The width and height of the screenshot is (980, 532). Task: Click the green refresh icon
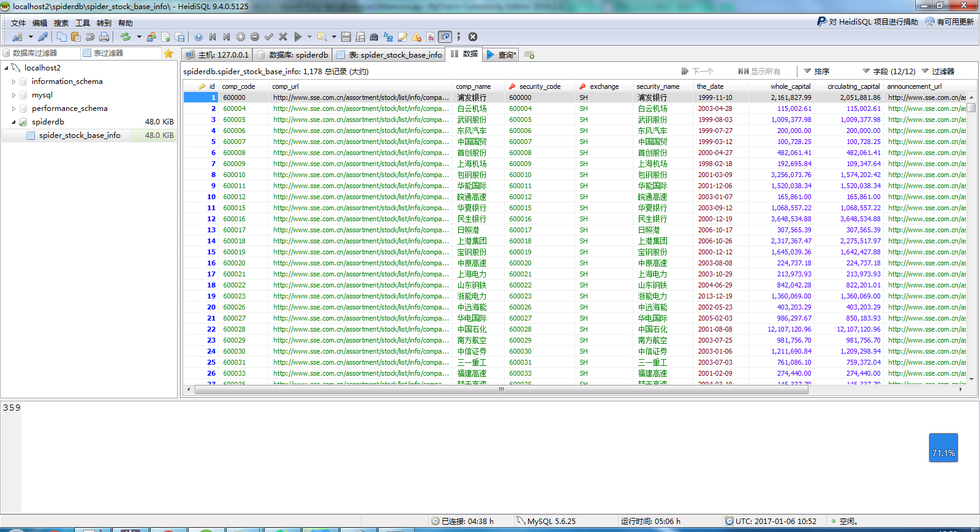tap(126, 37)
